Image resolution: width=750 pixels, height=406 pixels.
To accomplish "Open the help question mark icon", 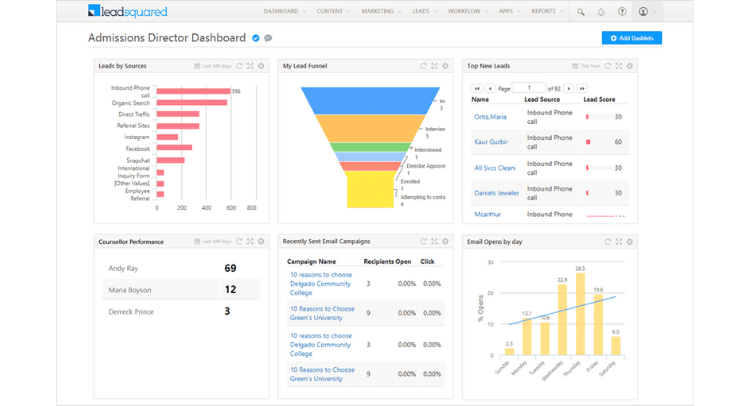I will pyautogui.click(x=622, y=11).
